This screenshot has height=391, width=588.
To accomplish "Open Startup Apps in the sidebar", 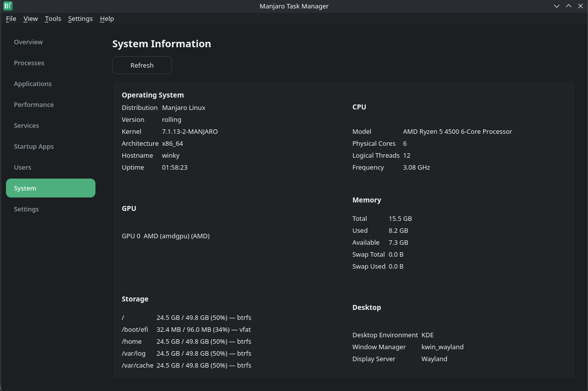I will [51, 146].
